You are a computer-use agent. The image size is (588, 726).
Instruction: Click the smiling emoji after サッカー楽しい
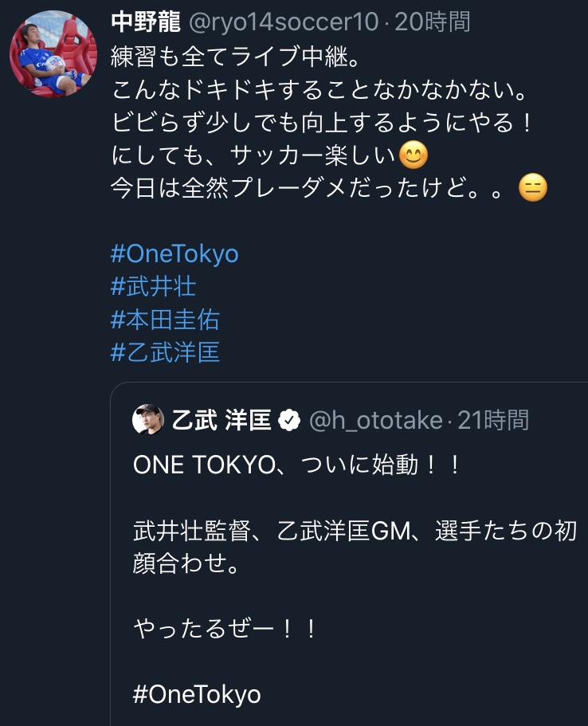click(x=413, y=154)
